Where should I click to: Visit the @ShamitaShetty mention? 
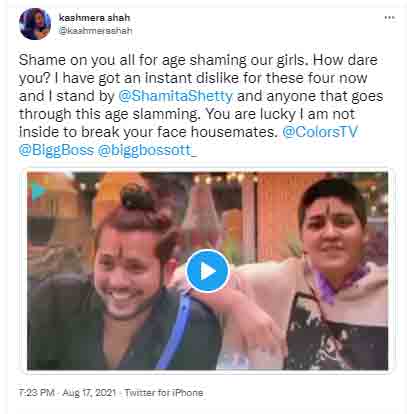175,96
